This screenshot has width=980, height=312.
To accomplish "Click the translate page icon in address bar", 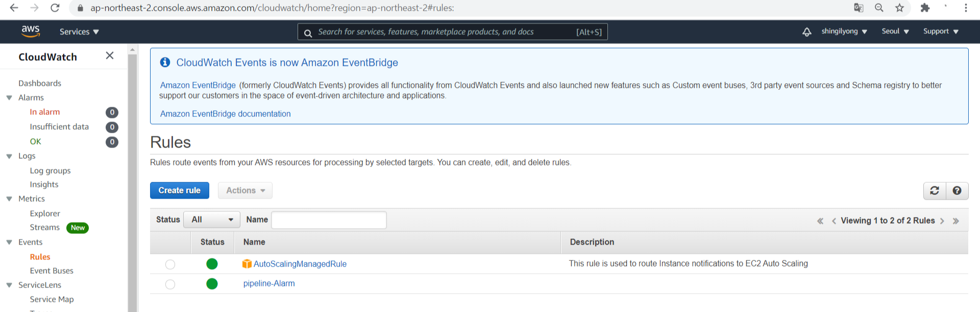I will click(859, 8).
